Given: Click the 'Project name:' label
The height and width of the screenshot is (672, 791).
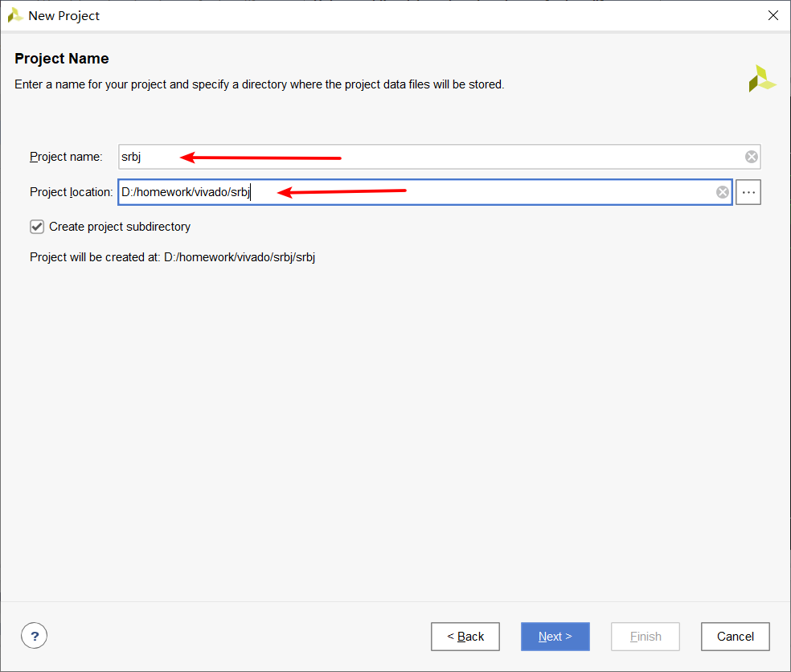Looking at the screenshot, I should pos(66,157).
